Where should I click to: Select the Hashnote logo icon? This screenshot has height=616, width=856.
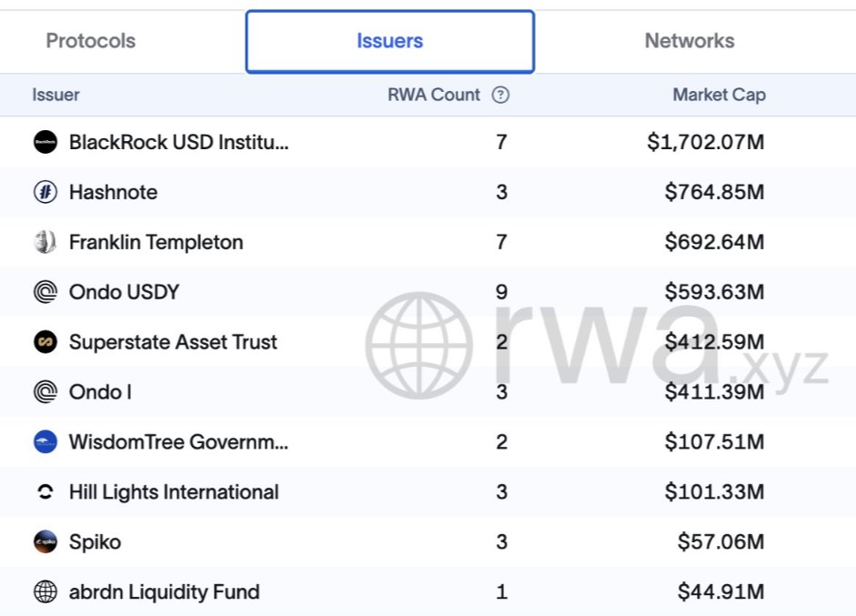tap(45, 192)
